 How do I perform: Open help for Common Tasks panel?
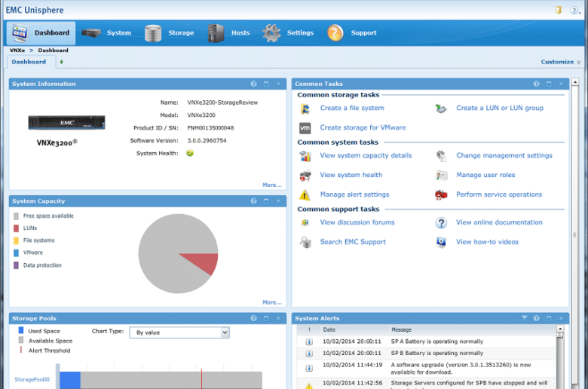coord(537,84)
